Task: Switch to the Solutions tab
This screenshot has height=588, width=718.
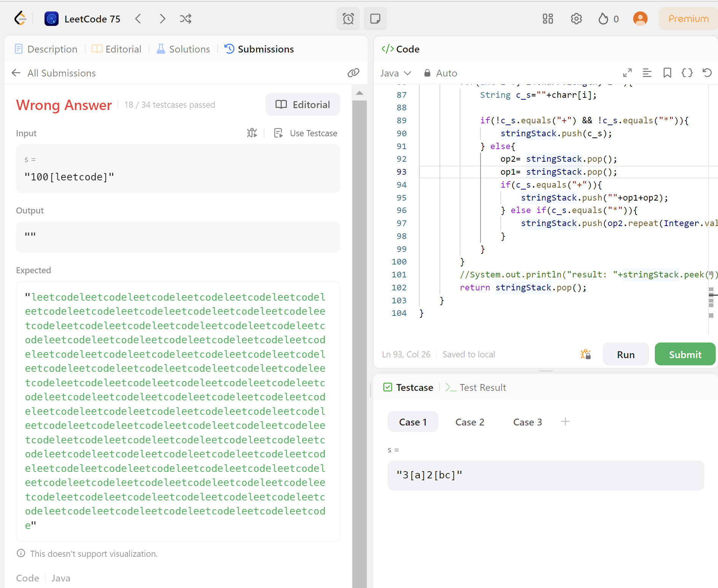Action: click(x=183, y=49)
